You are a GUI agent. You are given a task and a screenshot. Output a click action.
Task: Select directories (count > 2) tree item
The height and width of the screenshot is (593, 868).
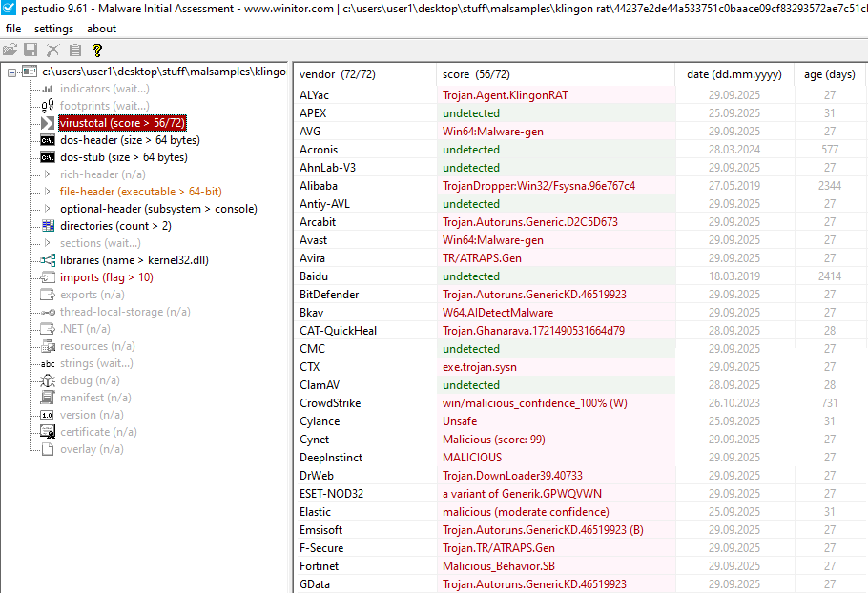tap(115, 226)
